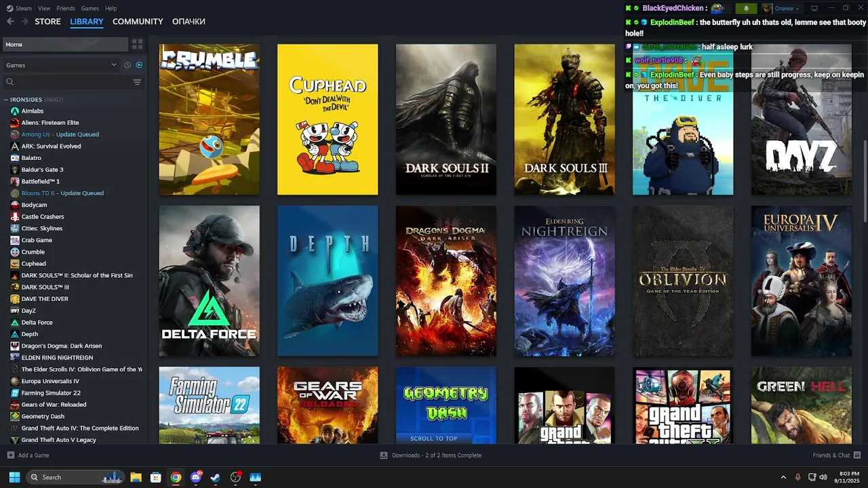Open the ОПАЧКИ profile tab
This screenshot has width=868, height=488.
tap(189, 22)
